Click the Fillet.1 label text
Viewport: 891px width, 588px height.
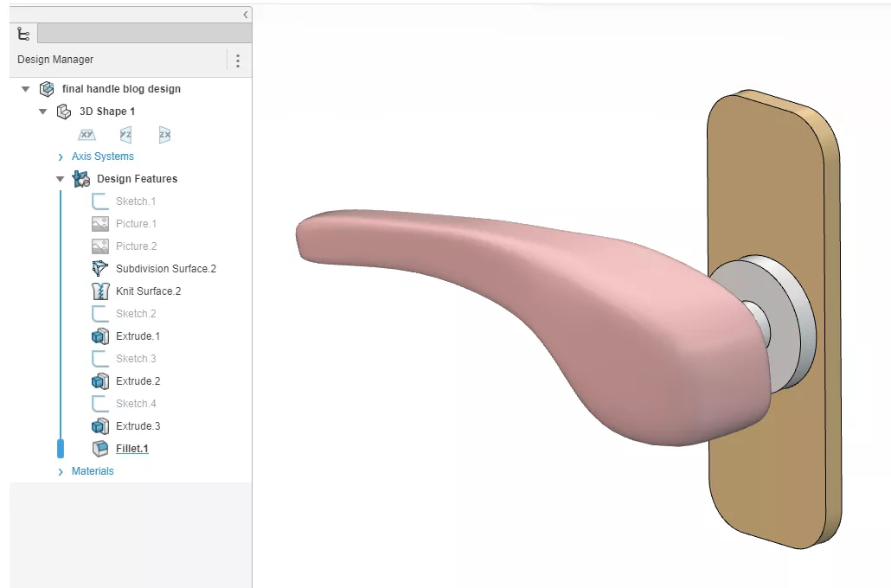[131, 448]
